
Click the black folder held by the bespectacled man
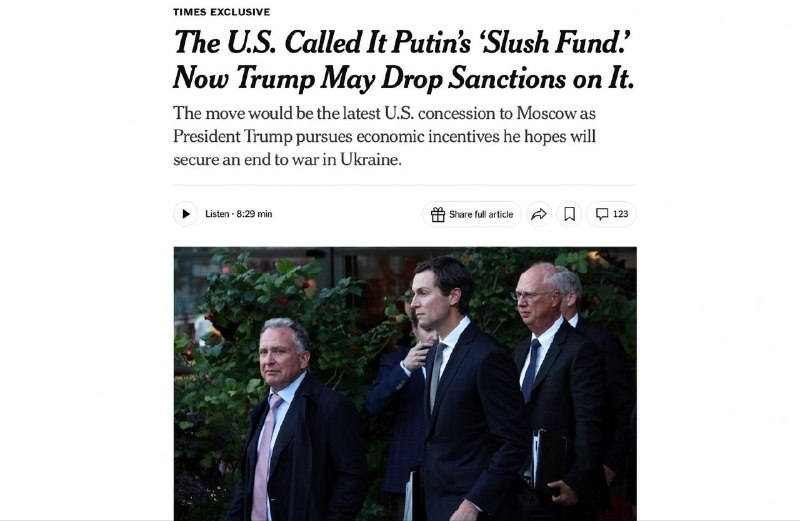[x=548, y=459]
